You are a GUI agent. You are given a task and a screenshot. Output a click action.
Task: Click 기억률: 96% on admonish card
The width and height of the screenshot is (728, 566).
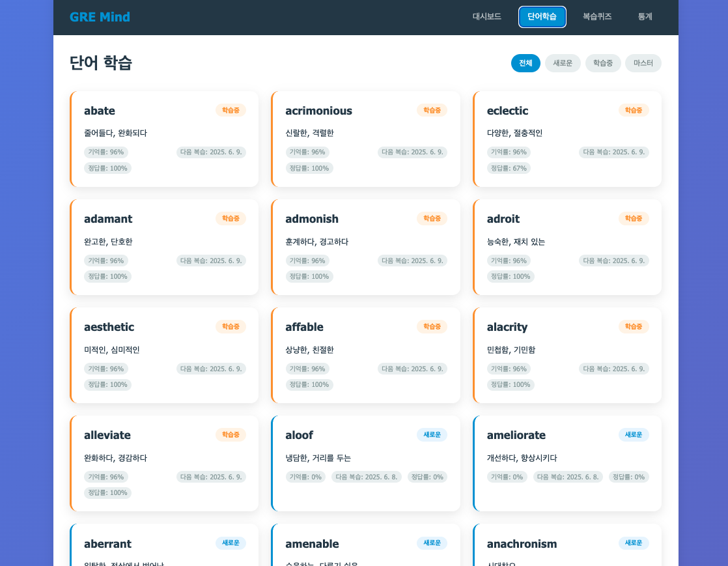307,261
